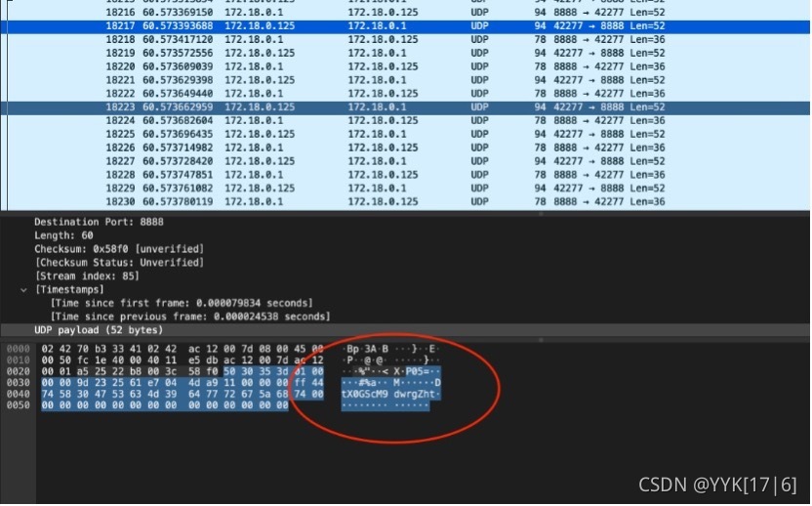Click Time since previous frame line
The image size is (812, 506).
[x=190, y=316]
